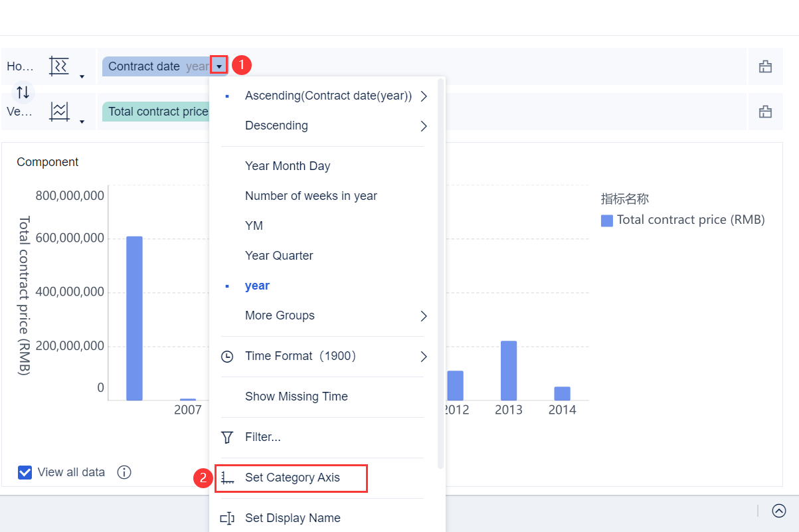Expand the Descending sort submenu
Viewport: 799px width, 532px height.
(423, 126)
